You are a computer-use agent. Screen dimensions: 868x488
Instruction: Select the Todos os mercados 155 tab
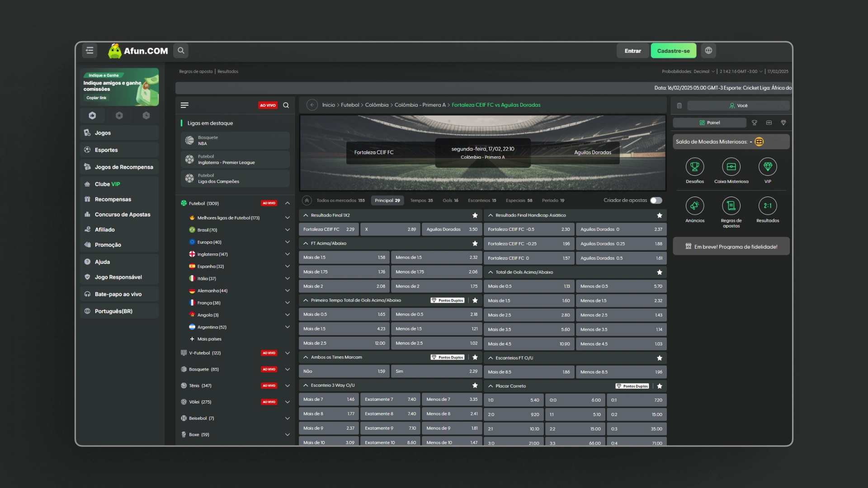(x=340, y=201)
